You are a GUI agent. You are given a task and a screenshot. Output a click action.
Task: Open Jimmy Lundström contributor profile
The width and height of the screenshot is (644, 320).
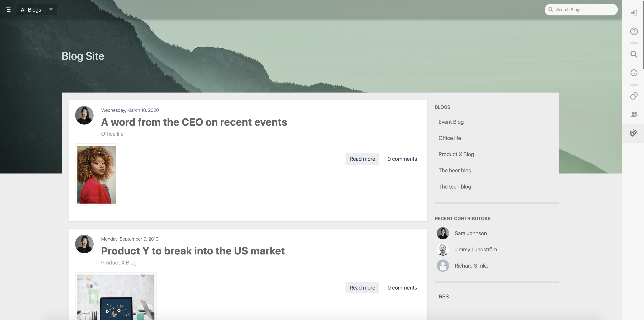(x=475, y=249)
